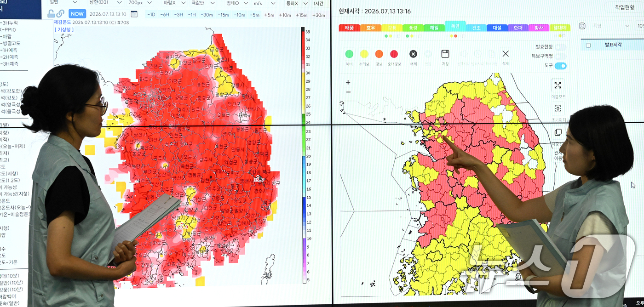Switch to the 태풍 typhoon tab
This screenshot has width=644, height=307.
[x=349, y=28]
